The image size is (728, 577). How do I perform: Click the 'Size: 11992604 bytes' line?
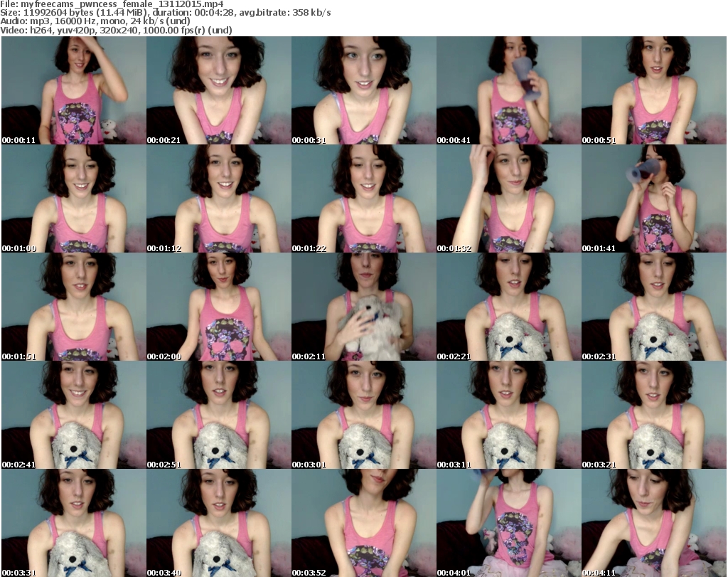pyautogui.click(x=165, y=13)
